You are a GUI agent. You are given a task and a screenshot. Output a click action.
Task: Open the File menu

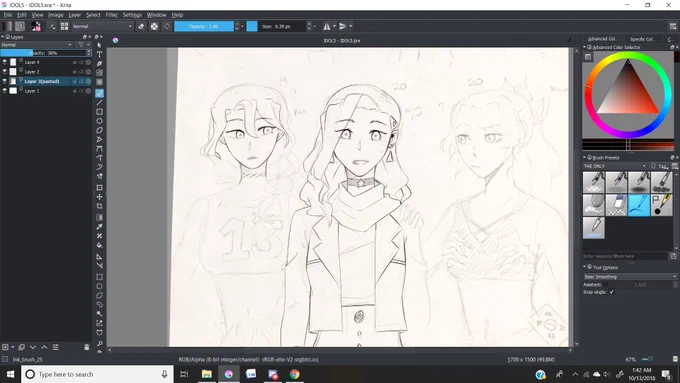pos(8,15)
